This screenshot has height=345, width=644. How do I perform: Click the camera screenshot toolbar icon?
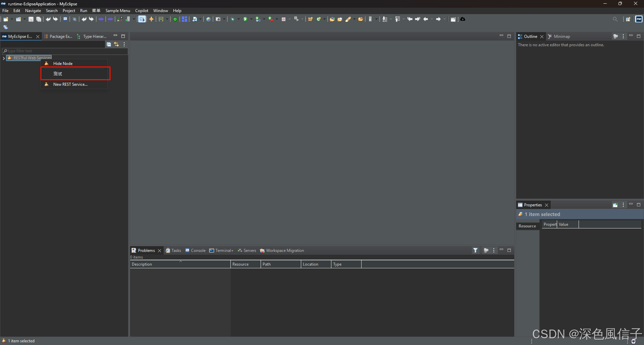[x=218, y=19]
